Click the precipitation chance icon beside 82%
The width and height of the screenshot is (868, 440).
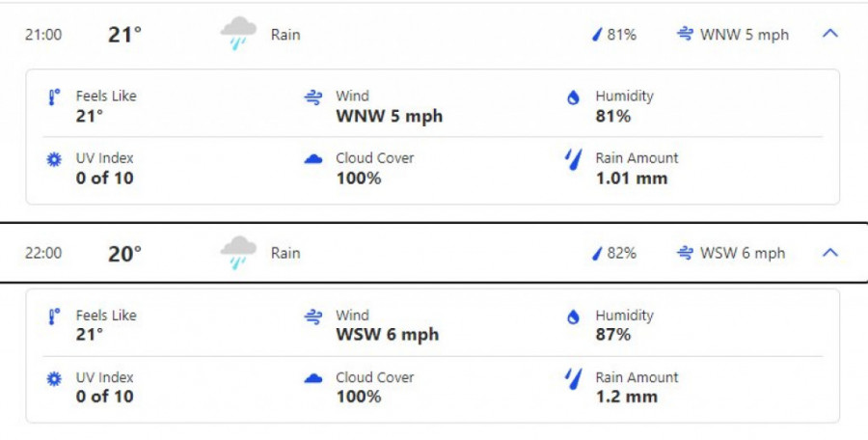(x=597, y=253)
